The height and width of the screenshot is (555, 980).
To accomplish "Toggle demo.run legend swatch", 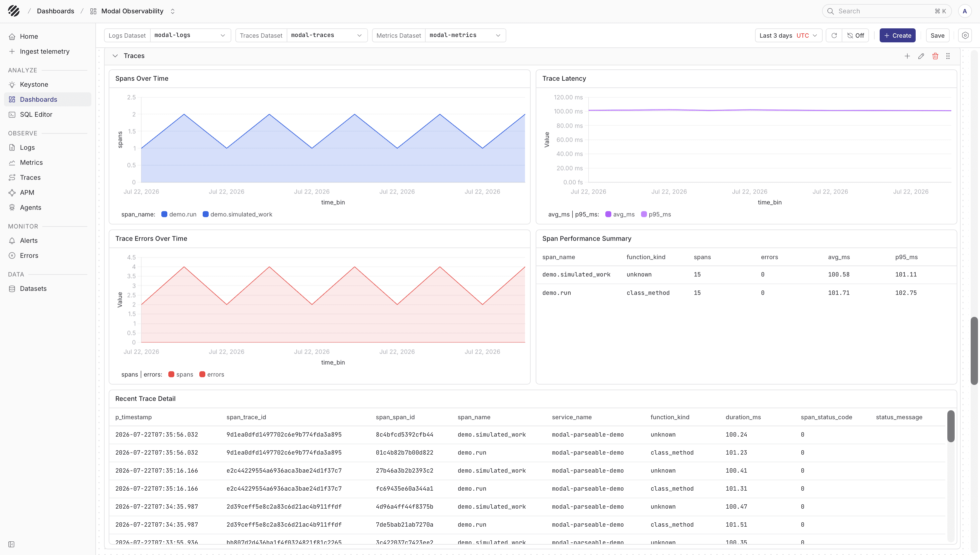I will (164, 214).
